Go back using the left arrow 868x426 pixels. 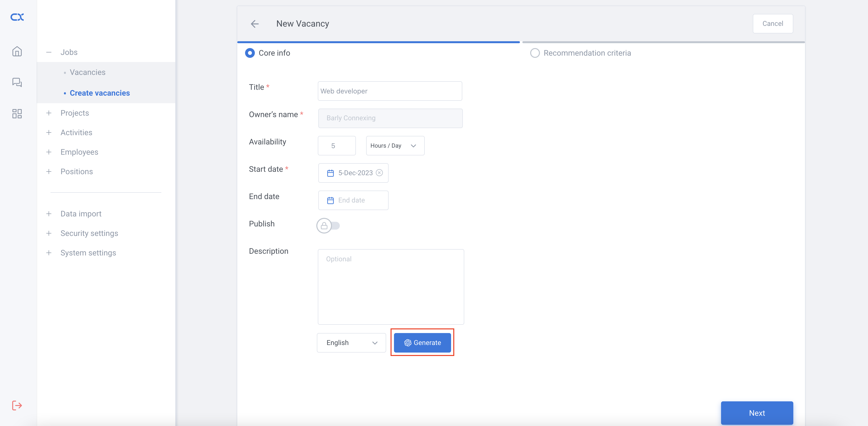pyautogui.click(x=255, y=24)
